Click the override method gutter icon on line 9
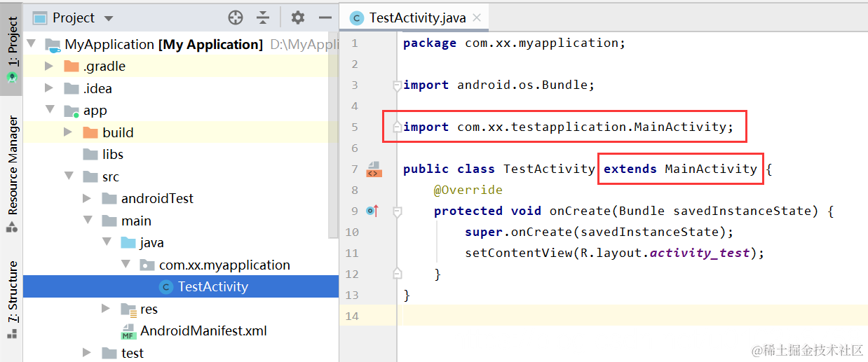868x362 pixels. [x=373, y=210]
